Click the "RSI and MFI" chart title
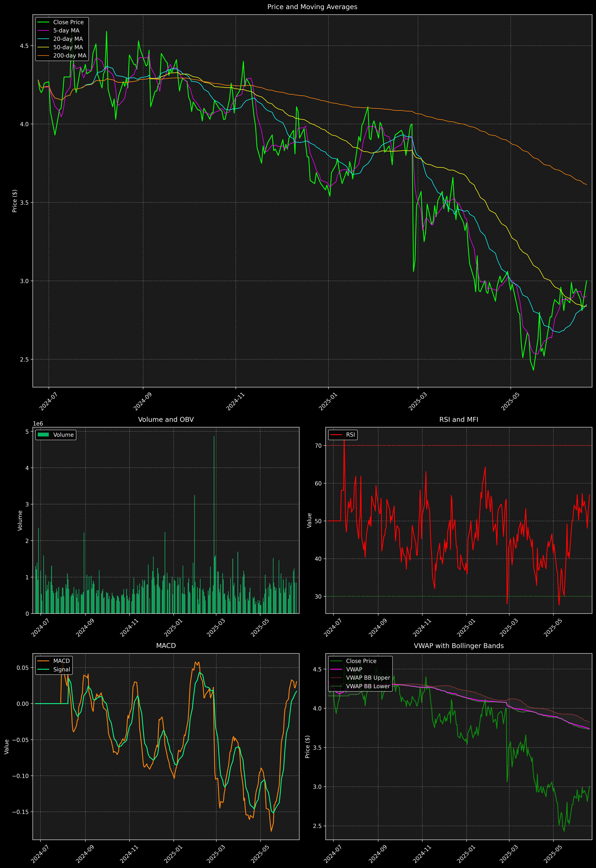Viewport: 596px width, 868px height. (x=459, y=419)
